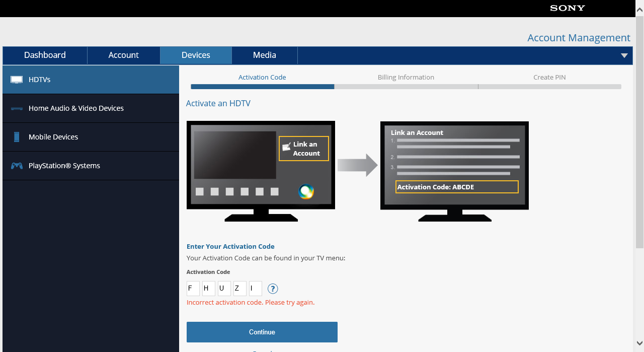Click the HDTV monitor icon in sidebar
The width and height of the screenshot is (644, 352).
(17, 80)
